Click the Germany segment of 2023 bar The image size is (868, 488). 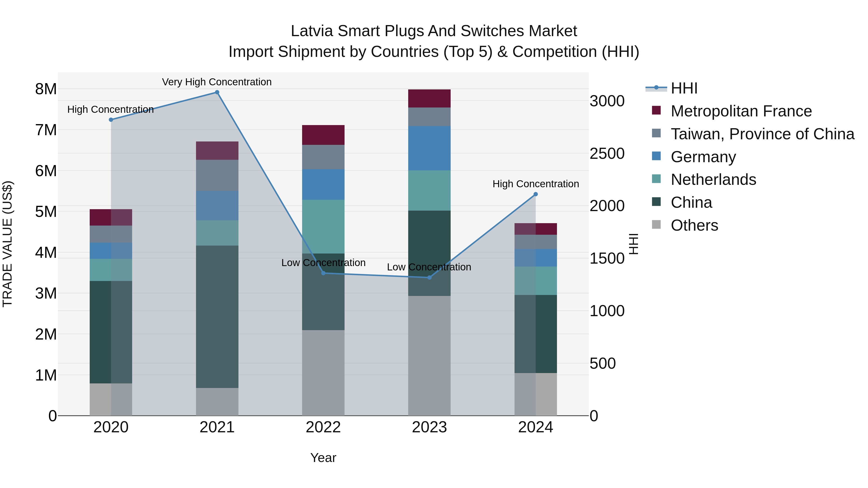[x=429, y=148]
